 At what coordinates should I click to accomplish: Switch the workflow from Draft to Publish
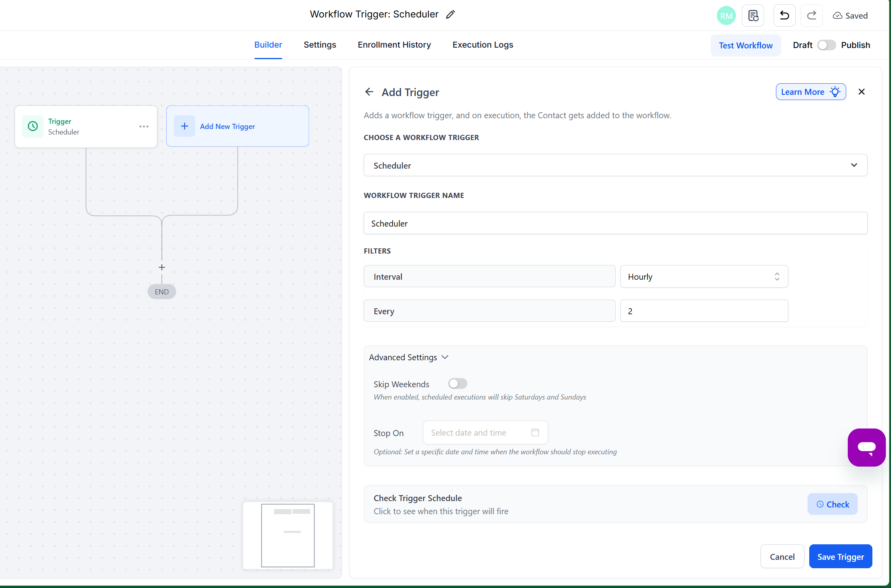tap(826, 45)
